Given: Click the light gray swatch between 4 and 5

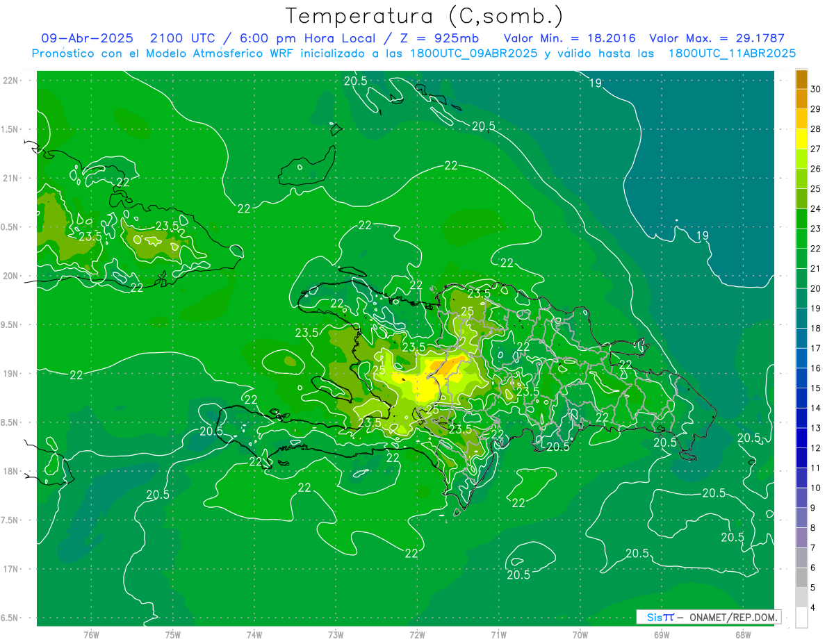Looking at the screenshot, I should tap(801, 597).
